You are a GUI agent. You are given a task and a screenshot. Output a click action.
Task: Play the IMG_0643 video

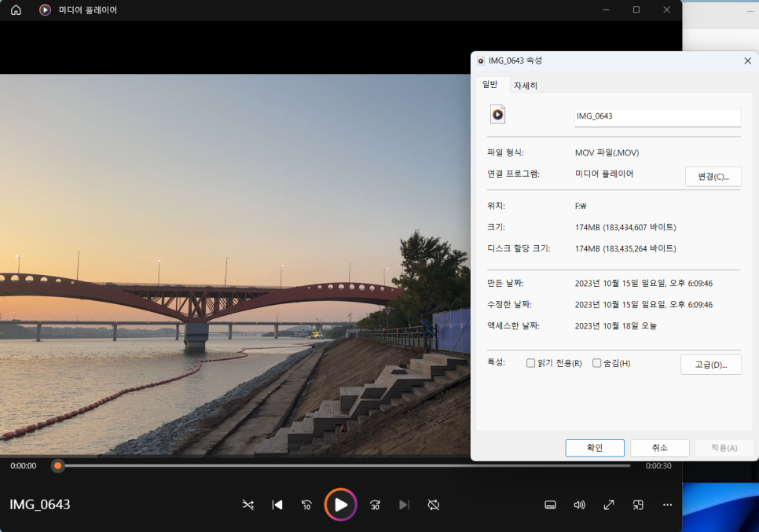click(x=341, y=505)
